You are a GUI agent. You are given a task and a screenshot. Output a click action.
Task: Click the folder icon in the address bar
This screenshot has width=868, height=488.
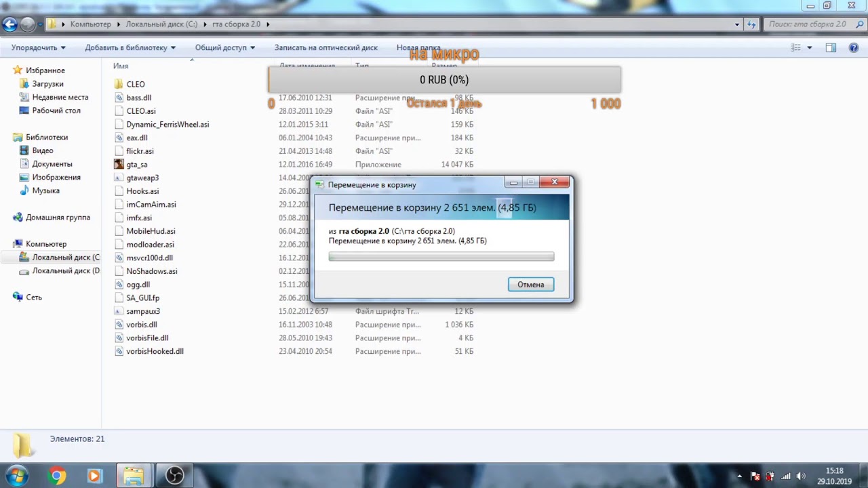tap(52, 24)
